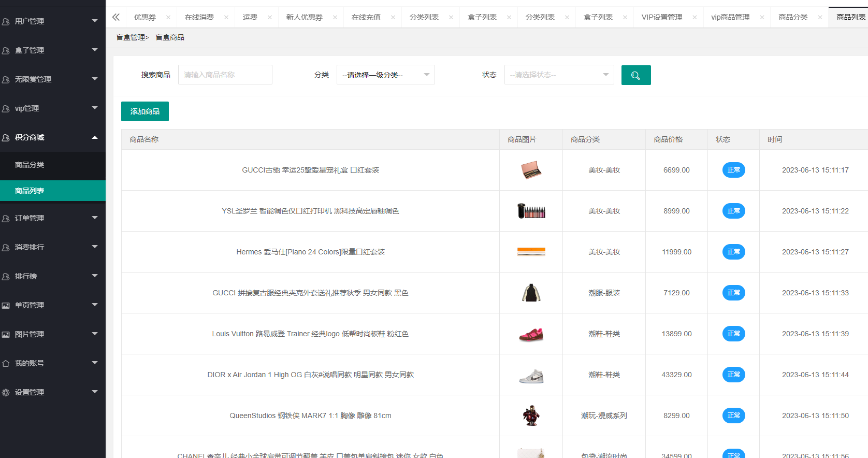Click price 43329.00 cell

(x=676, y=375)
